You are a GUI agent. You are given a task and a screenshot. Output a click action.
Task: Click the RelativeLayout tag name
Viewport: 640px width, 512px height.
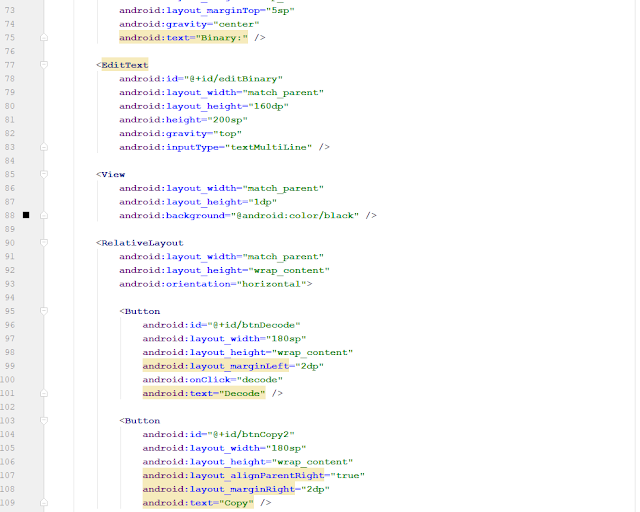click(x=142, y=243)
